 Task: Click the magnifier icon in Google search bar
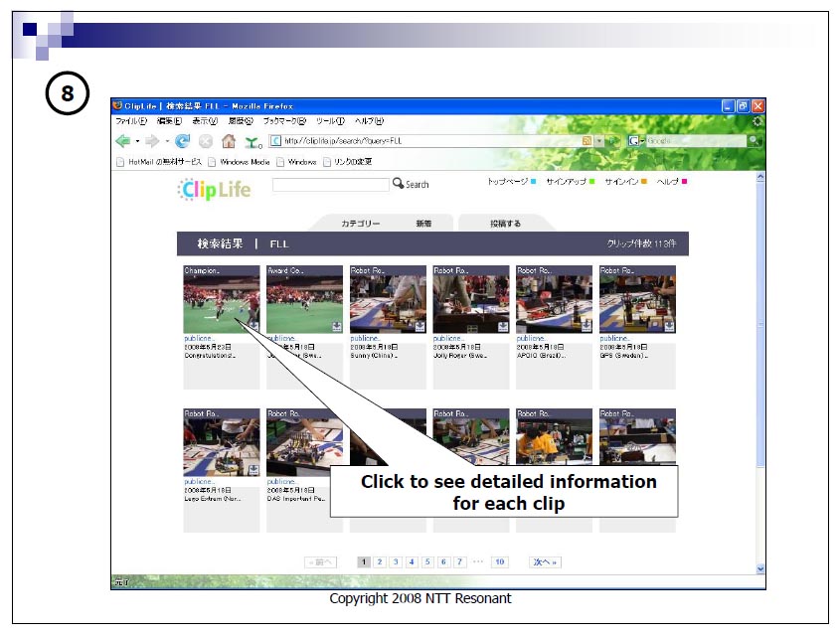[754, 140]
